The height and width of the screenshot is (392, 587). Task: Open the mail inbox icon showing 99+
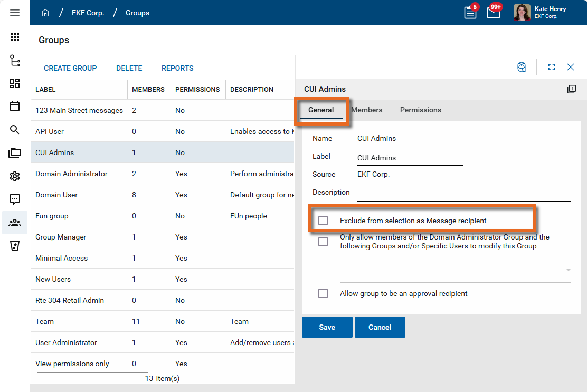[x=493, y=13]
